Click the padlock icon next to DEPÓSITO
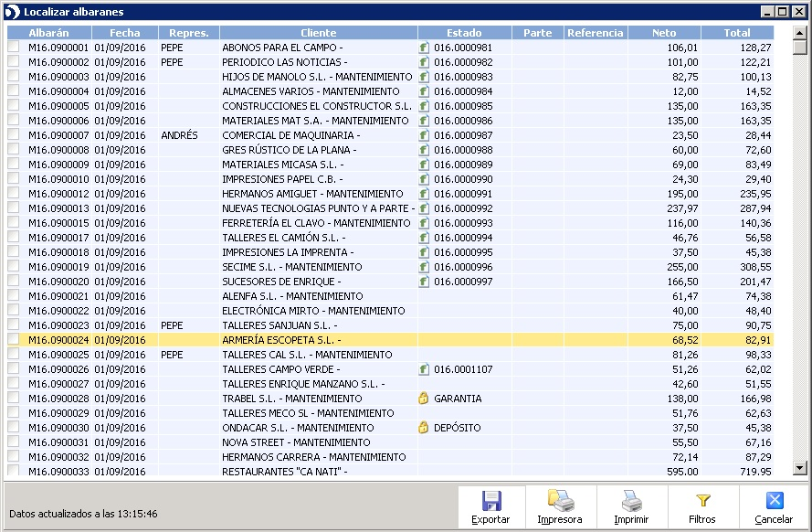This screenshot has width=812, height=532. click(424, 428)
